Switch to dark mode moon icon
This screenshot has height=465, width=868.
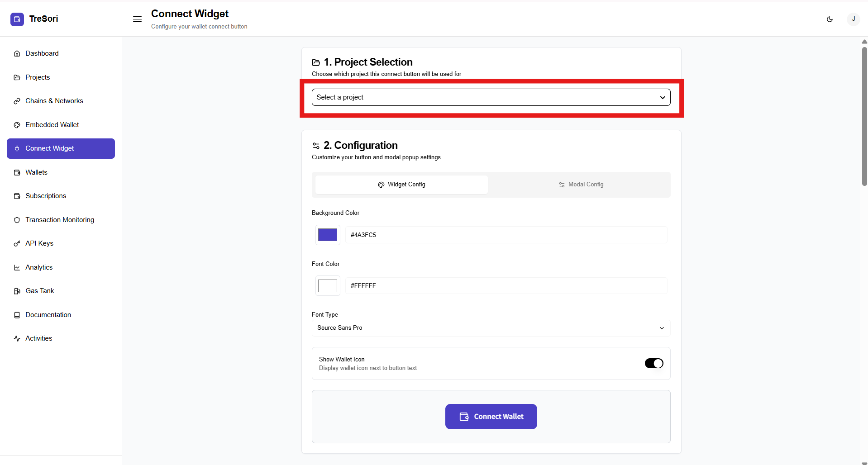[830, 19]
